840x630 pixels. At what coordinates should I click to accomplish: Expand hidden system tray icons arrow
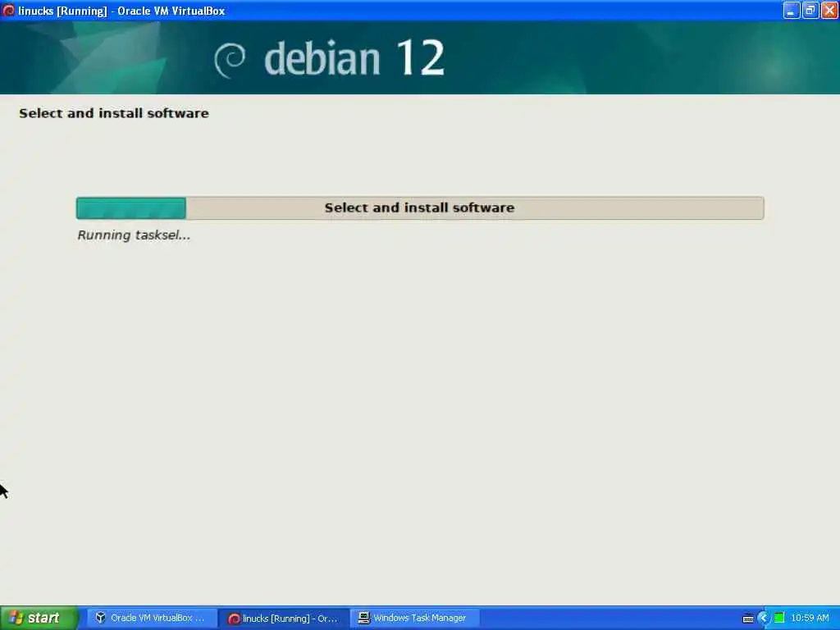click(x=764, y=619)
